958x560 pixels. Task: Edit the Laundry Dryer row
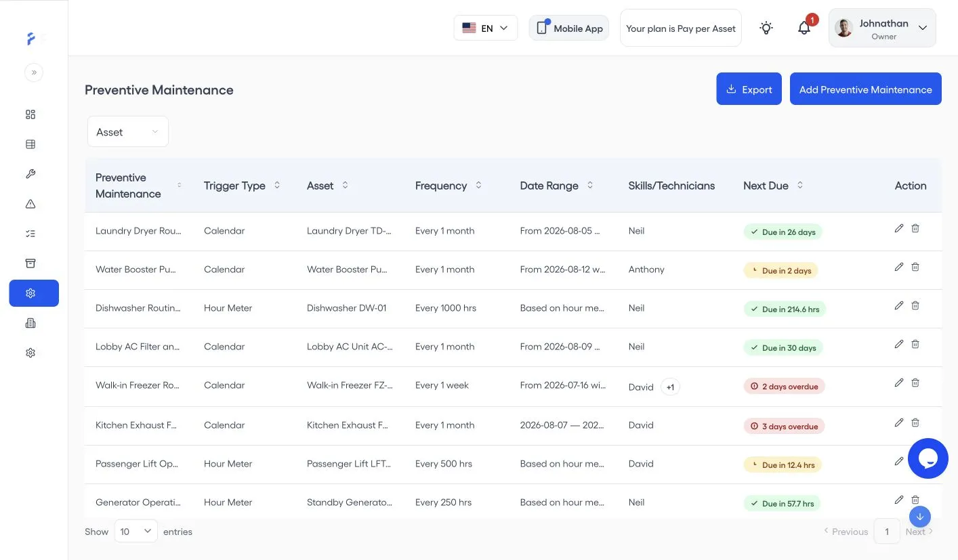(x=899, y=228)
